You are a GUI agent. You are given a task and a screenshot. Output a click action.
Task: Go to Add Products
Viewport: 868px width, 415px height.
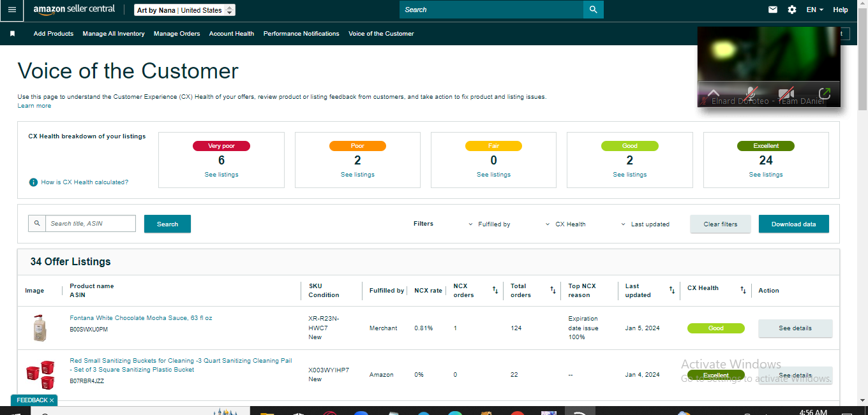point(54,34)
